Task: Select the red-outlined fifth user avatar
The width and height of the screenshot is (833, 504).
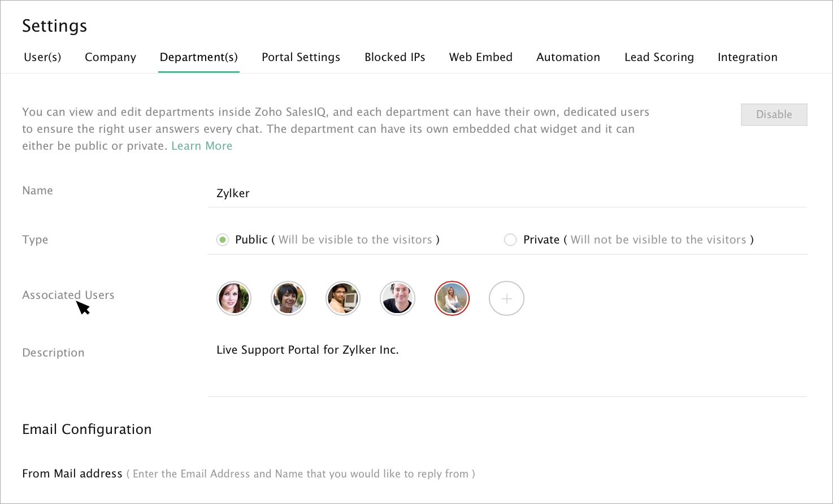Action: (x=452, y=298)
